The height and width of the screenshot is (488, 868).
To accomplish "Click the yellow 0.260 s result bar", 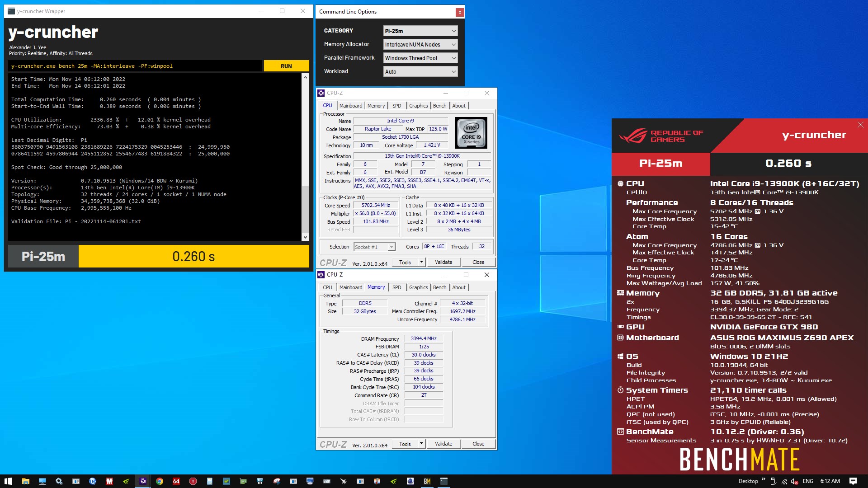I will click(194, 256).
